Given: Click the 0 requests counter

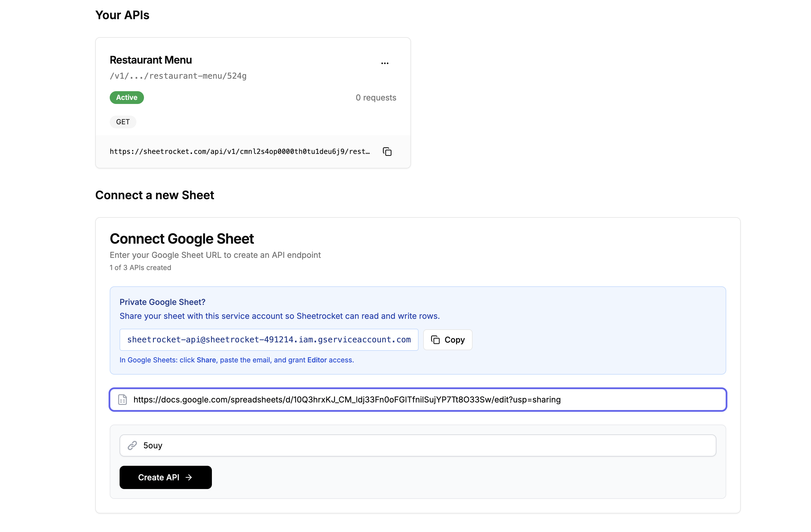Looking at the screenshot, I should coord(376,98).
